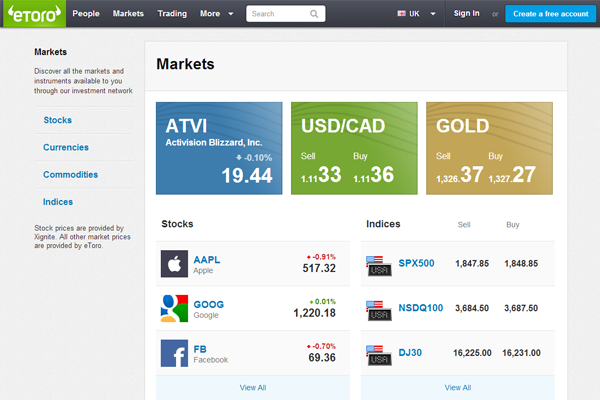Open the Markets menu in top bar
600x400 pixels.
point(128,13)
